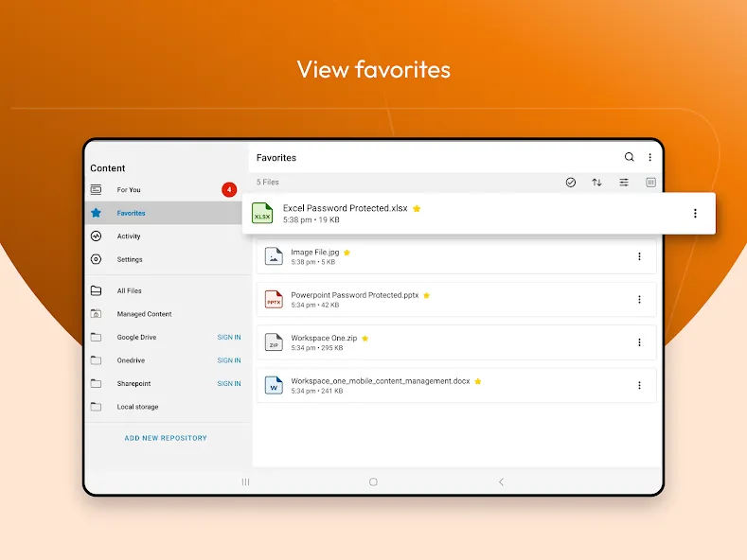Click ADD NEW REPOSITORY

pos(166,438)
